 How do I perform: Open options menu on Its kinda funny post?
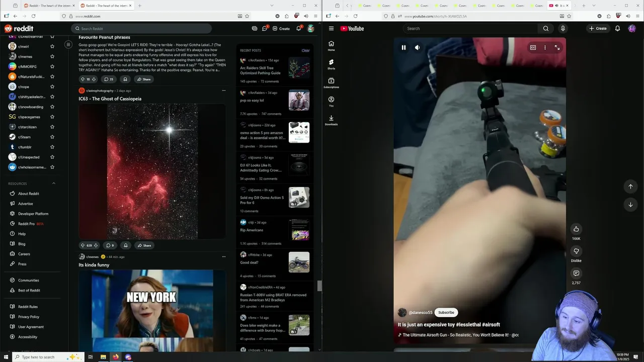pos(223,256)
